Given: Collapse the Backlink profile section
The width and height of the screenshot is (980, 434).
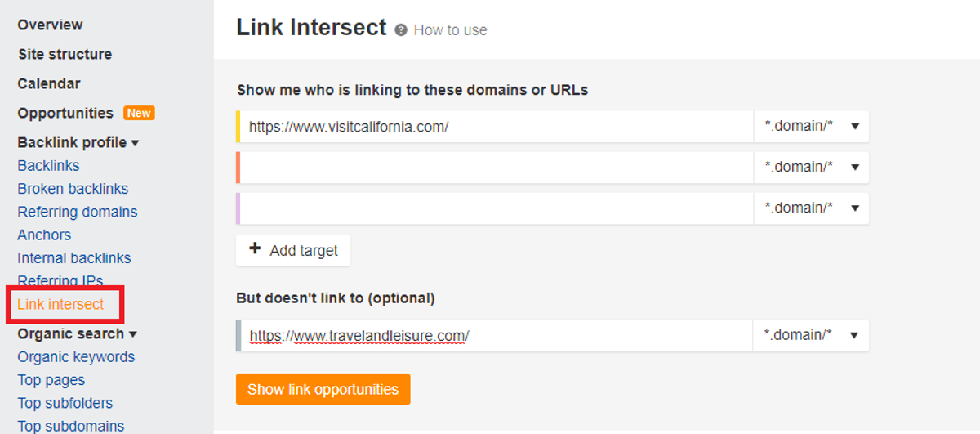Looking at the screenshot, I should 78,142.
